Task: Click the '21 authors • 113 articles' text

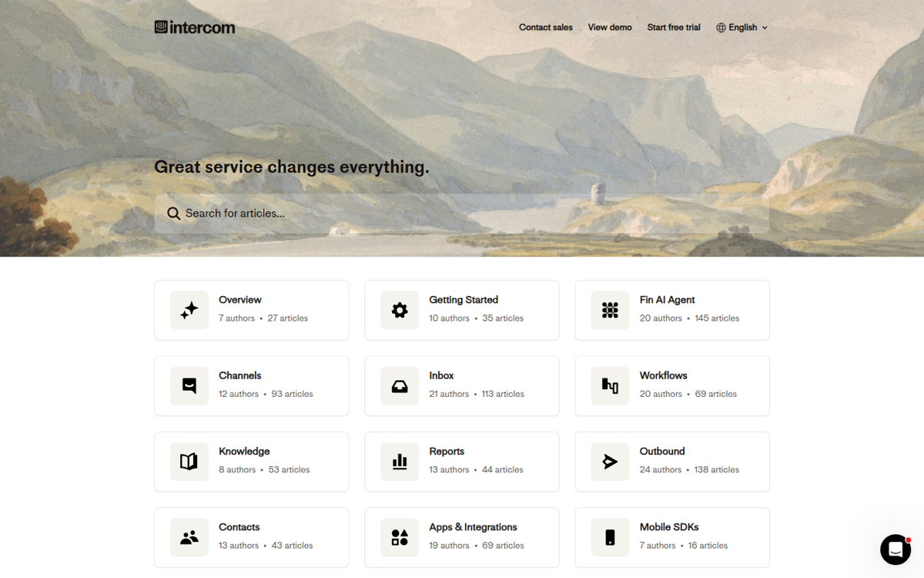Action: pyautogui.click(x=477, y=394)
